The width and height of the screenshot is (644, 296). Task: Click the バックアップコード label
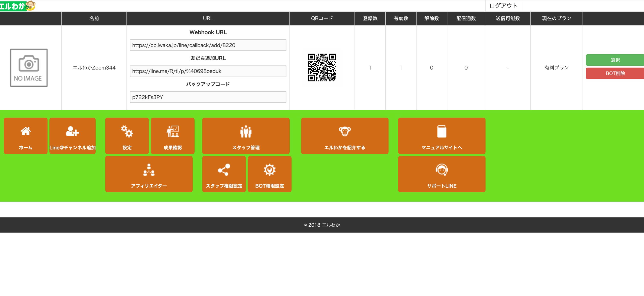tap(208, 84)
